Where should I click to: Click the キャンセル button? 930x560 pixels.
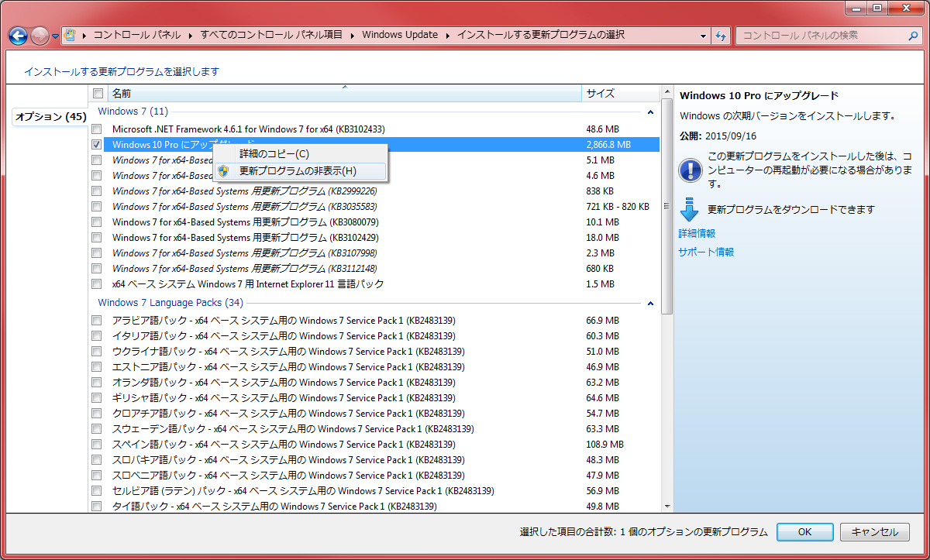coord(875,532)
